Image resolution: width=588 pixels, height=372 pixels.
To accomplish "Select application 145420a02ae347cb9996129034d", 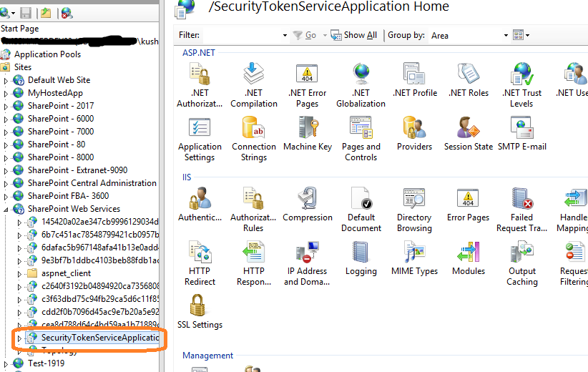I will pos(99,222).
